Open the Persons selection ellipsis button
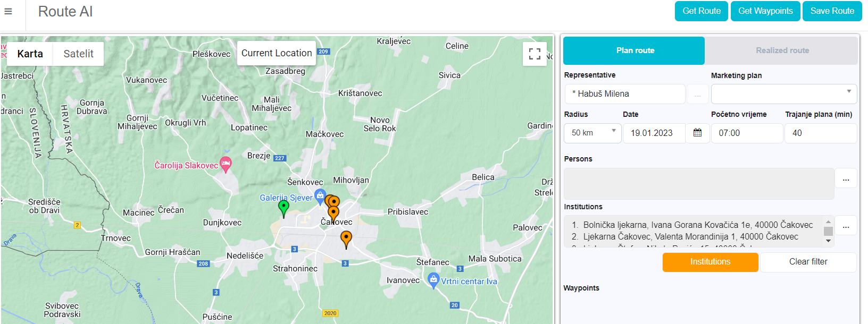The height and width of the screenshot is (324, 868). (x=846, y=180)
